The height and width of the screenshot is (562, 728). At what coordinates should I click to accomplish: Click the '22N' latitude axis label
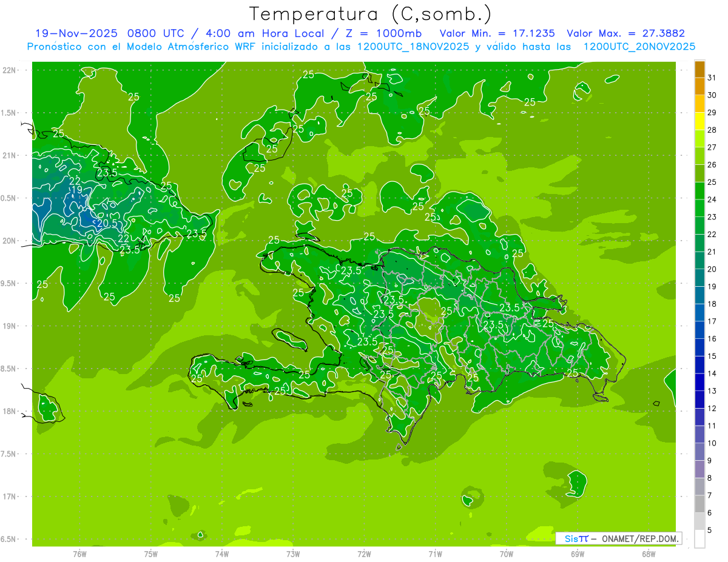[x=10, y=70]
